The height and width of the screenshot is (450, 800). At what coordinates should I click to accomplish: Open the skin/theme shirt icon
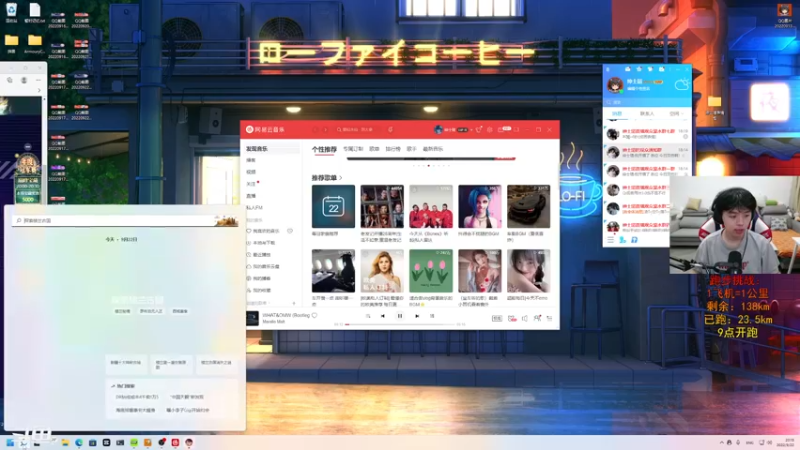[x=479, y=130]
